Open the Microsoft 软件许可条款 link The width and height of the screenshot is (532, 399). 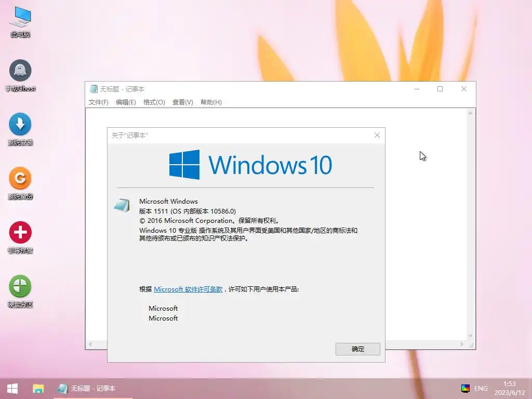point(188,289)
